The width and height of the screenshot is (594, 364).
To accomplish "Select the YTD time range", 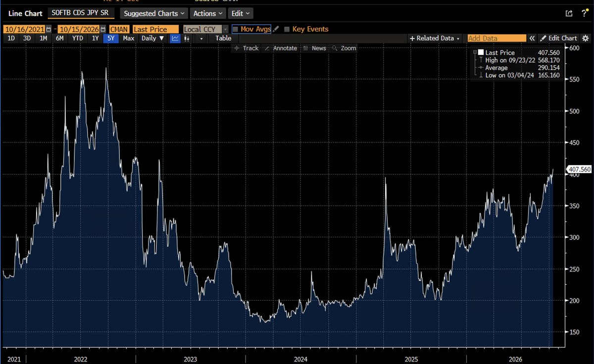I will click(77, 38).
